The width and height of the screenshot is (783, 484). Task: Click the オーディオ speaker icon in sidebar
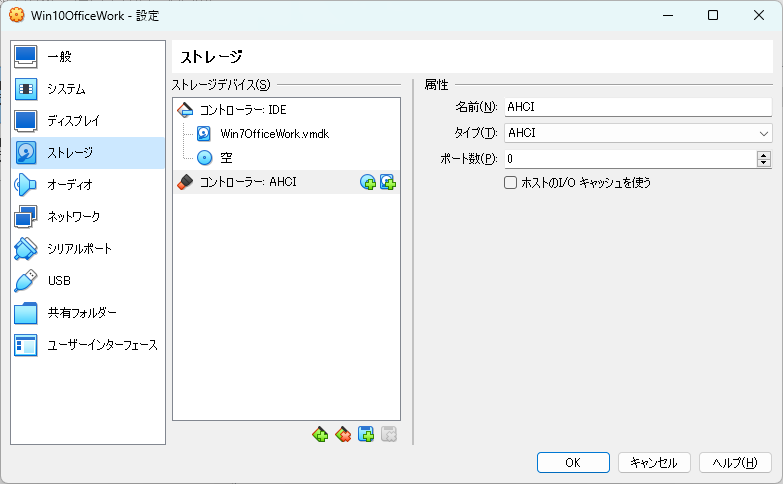tap(25, 185)
